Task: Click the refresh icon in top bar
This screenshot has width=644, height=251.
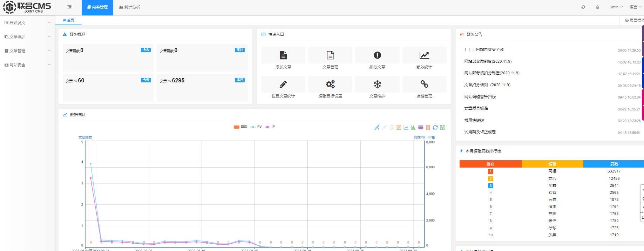Action: pos(583,7)
